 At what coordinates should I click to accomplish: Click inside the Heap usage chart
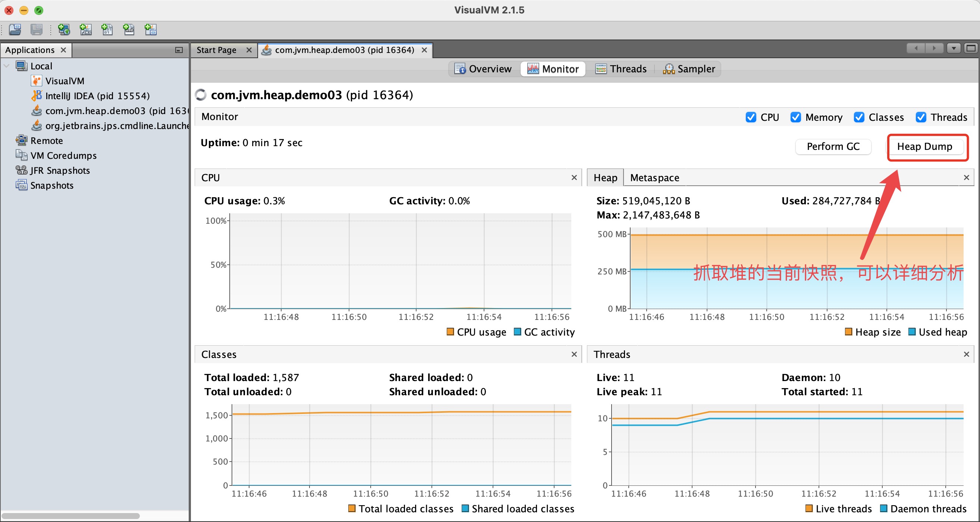[797, 268]
